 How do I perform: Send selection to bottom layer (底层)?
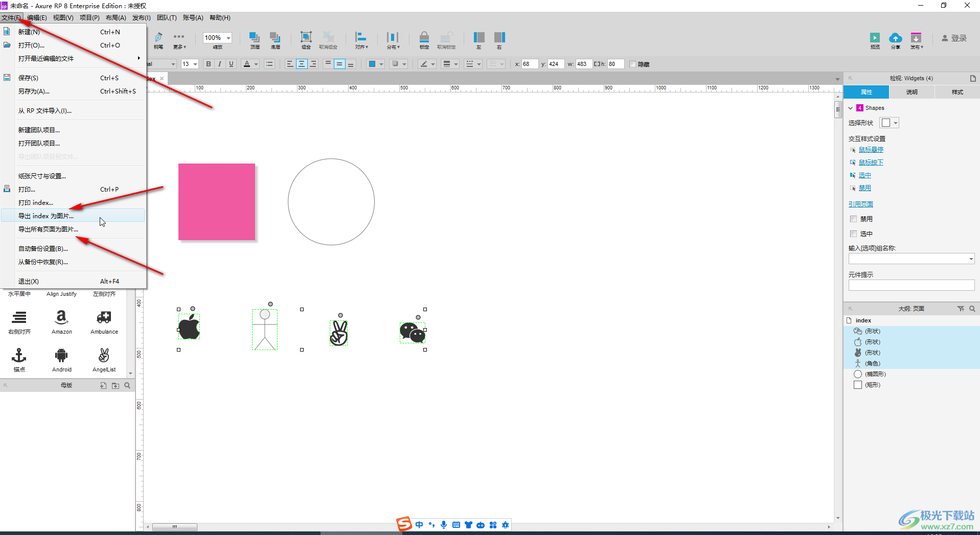tap(275, 40)
